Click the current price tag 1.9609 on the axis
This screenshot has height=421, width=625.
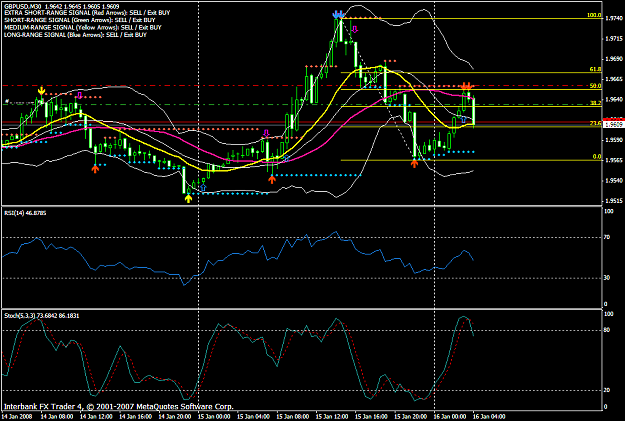coord(614,124)
